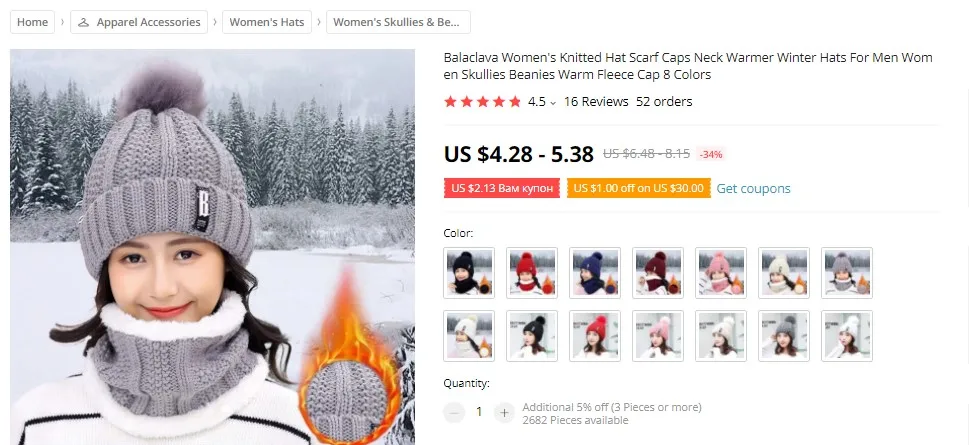
Task: Go to Home breadcrumb
Action: click(33, 22)
